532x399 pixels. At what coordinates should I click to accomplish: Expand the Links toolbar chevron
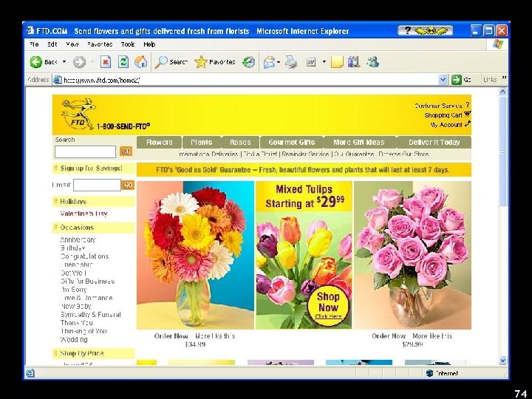tap(504, 78)
